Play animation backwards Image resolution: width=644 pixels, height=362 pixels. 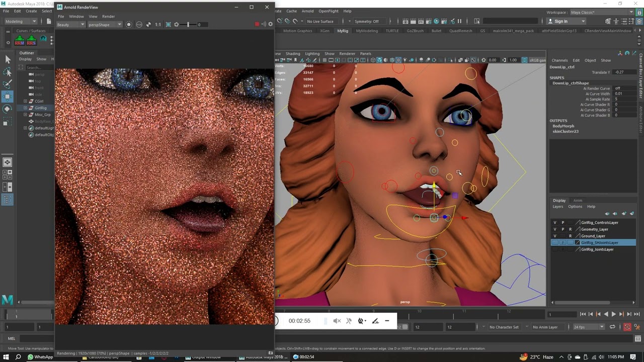pos(606,314)
